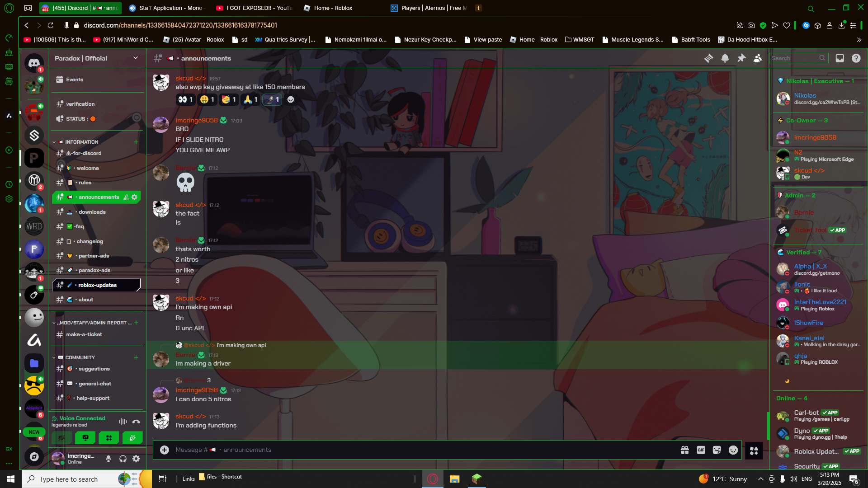The height and width of the screenshot is (488, 868).
Task: Open user settings gear
Action: (x=136, y=459)
